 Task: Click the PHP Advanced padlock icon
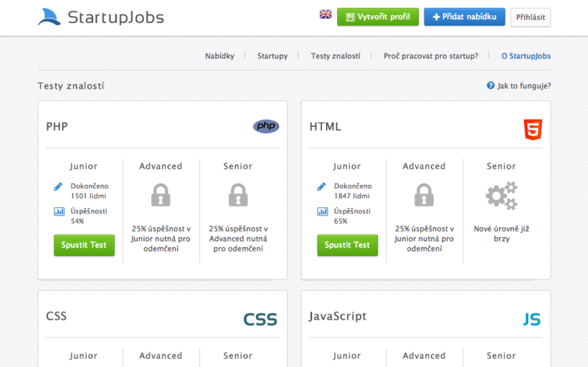tap(161, 195)
